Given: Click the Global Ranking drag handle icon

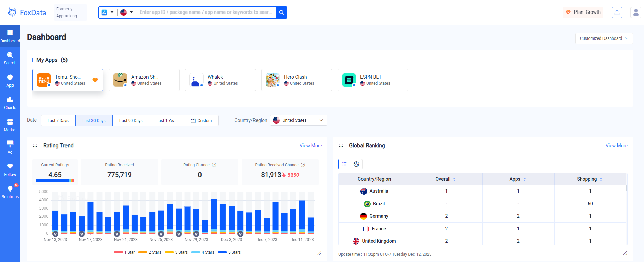Looking at the screenshot, I should [341, 146].
